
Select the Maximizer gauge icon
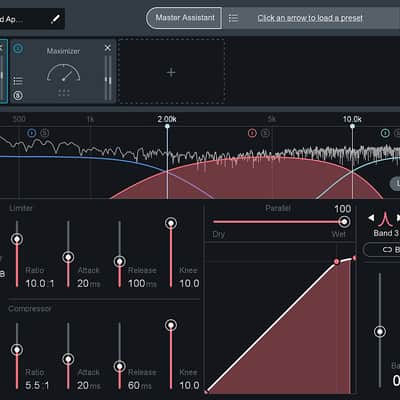[63, 73]
